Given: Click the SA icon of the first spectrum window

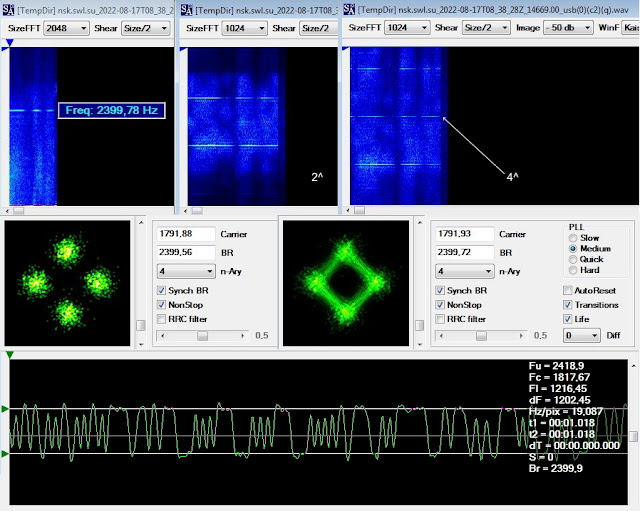Looking at the screenshot, I should pyautogui.click(x=8, y=10).
